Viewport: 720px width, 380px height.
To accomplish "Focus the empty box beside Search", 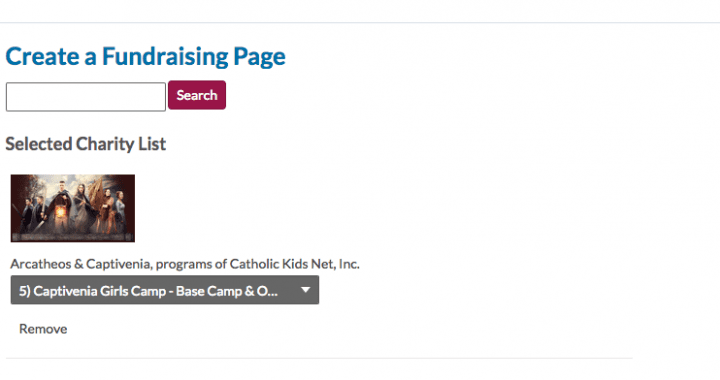I will click(x=86, y=97).
